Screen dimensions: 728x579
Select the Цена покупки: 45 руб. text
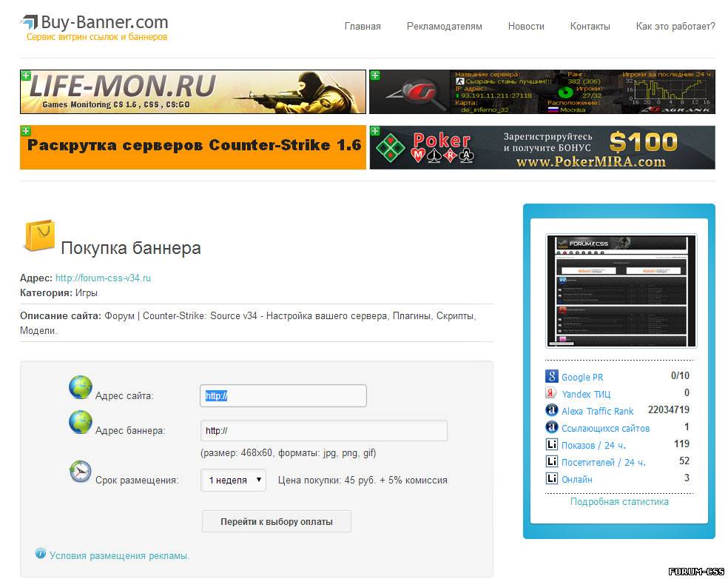coord(326,480)
